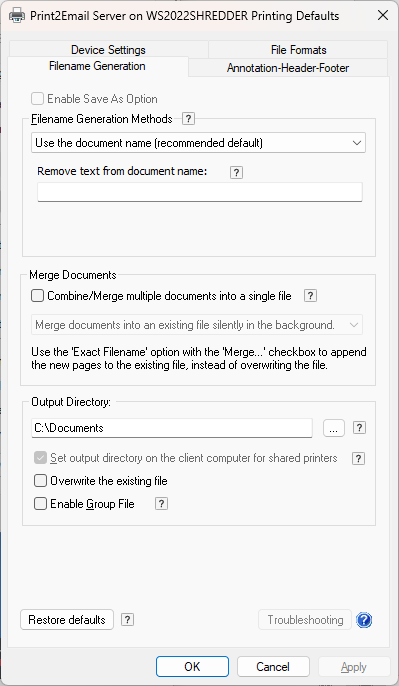Close the Printing Defaults dialog
This screenshot has width=399, height=686.
382,16
